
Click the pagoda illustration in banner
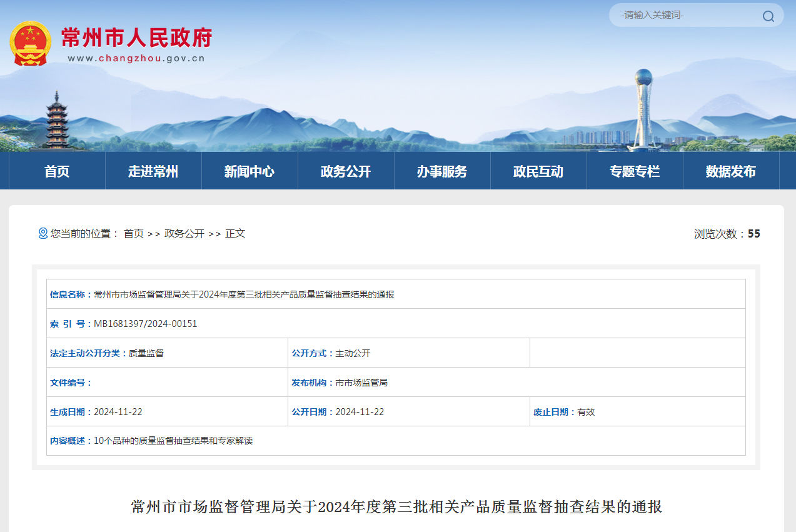click(x=57, y=121)
